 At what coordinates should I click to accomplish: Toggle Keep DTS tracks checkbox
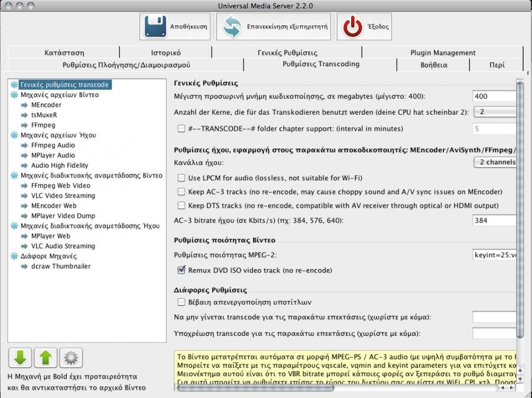181,206
